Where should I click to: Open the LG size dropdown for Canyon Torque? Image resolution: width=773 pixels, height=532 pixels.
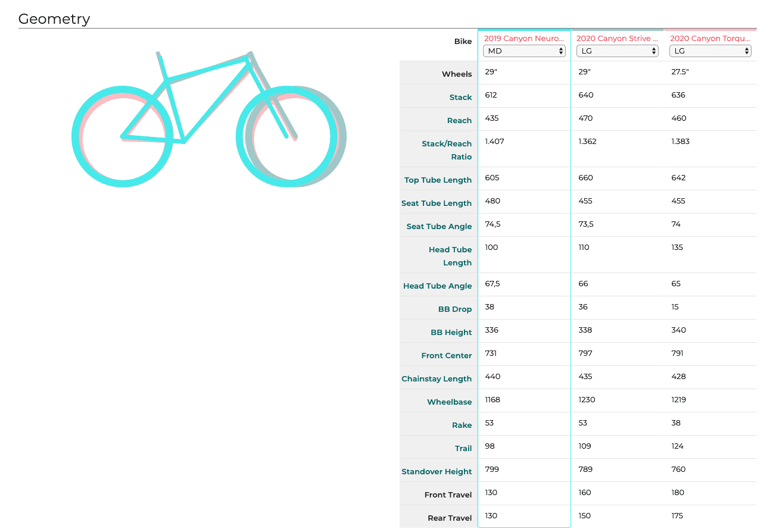pyautogui.click(x=710, y=51)
